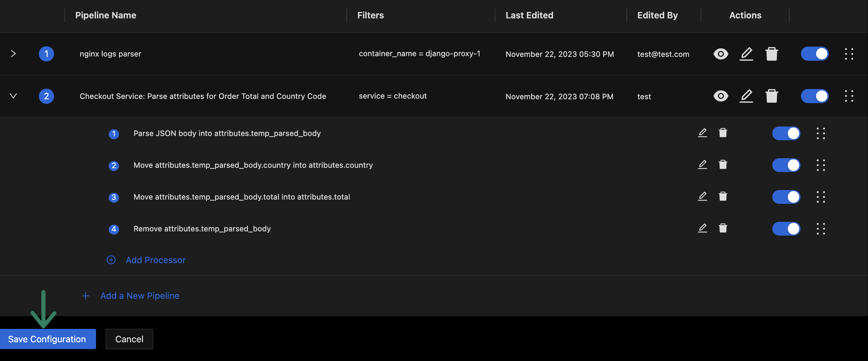The height and width of the screenshot is (361, 868).
Task: Edit the Checkout Service pipeline
Action: tap(746, 96)
